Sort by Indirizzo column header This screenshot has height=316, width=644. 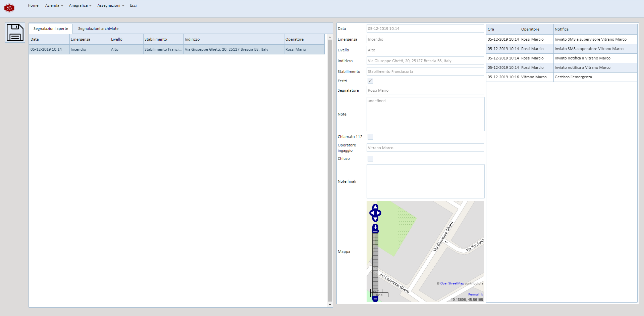pyautogui.click(x=234, y=39)
